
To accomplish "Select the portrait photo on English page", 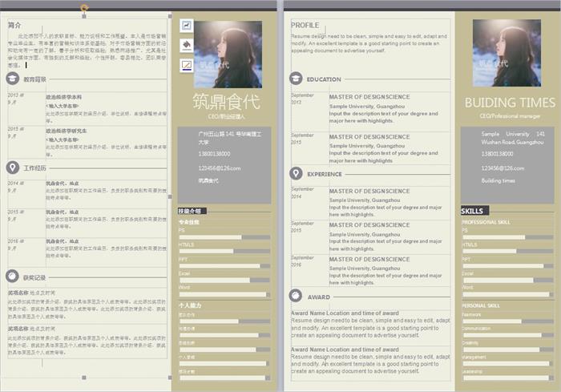I will coord(507,53).
